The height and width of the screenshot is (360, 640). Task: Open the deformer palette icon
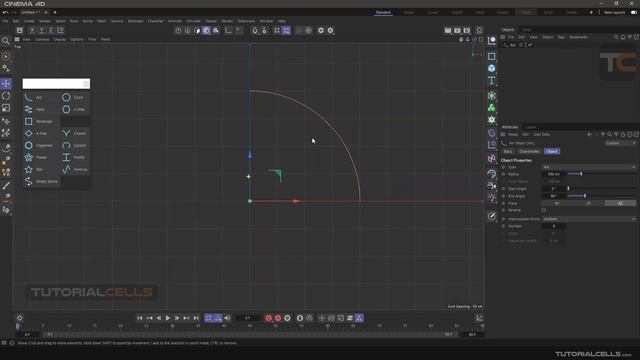[x=491, y=133]
